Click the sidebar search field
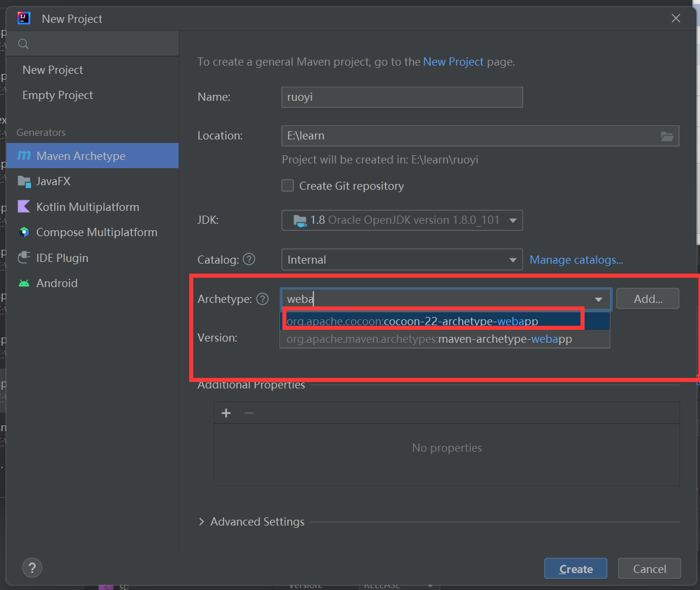 click(x=93, y=44)
